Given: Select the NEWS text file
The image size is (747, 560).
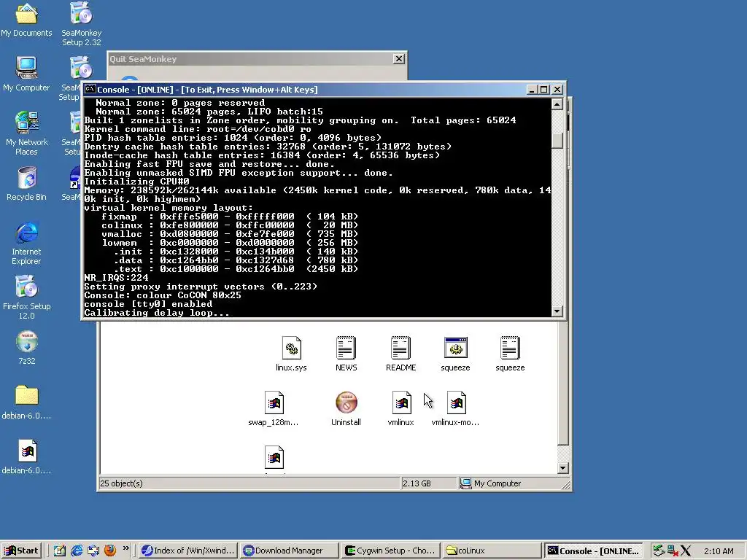Looking at the screenshot, I should pos(346,354).
